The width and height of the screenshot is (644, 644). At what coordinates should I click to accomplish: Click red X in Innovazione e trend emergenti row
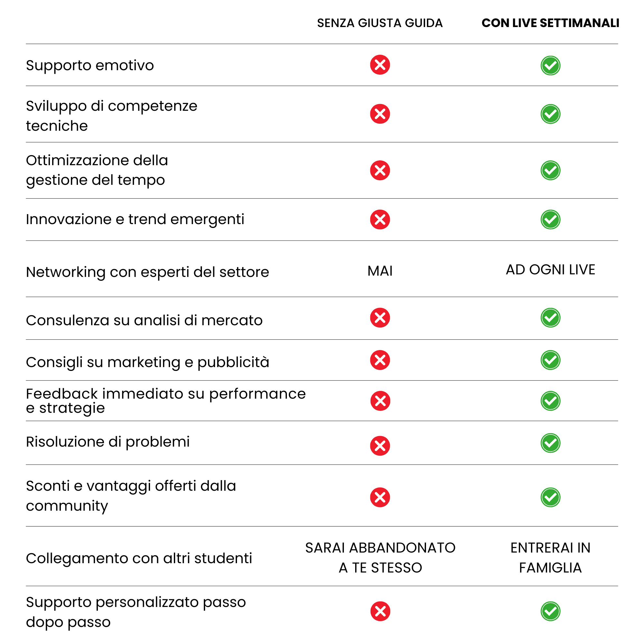coord(380,219)
